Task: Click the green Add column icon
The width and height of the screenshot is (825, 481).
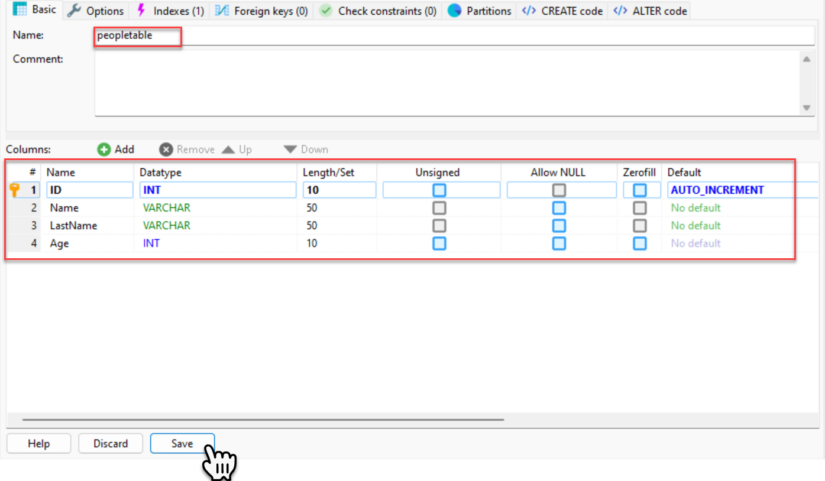Action: (104, 149)
